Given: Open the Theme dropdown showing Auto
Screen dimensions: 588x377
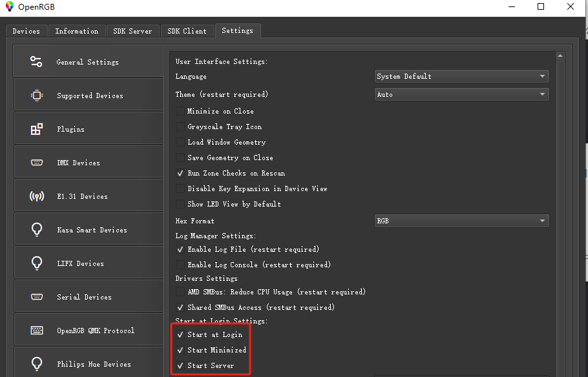Looking at the screenshot, I should [461, 94].
